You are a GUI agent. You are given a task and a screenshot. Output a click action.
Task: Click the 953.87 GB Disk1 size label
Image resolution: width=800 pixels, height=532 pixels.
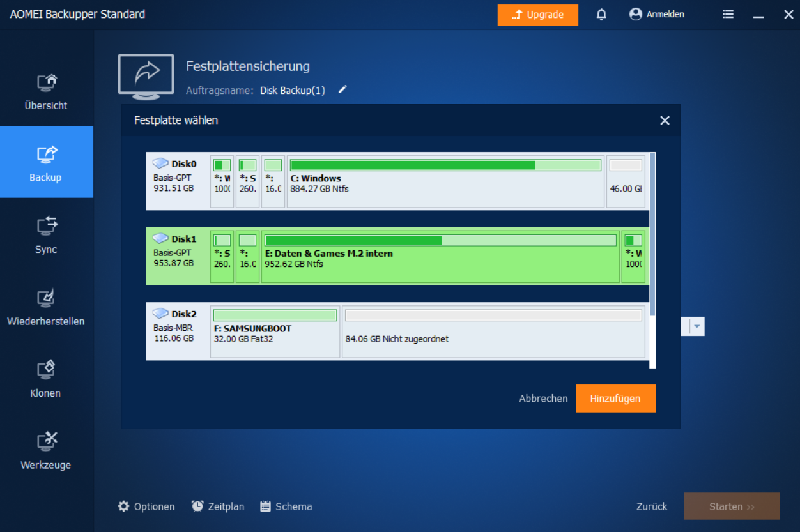pyautogui.click(x=173, y=263)
